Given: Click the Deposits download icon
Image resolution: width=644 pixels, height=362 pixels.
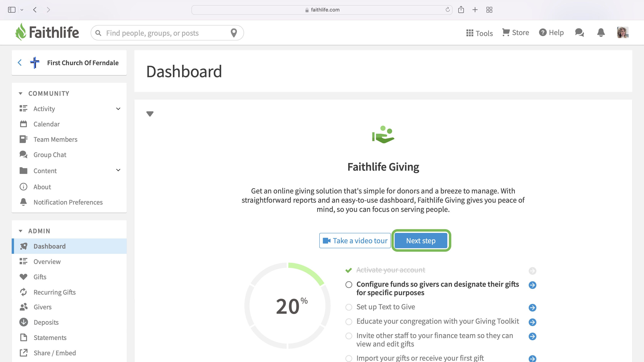Looking at the screenshot, I should tap(24, 322).
